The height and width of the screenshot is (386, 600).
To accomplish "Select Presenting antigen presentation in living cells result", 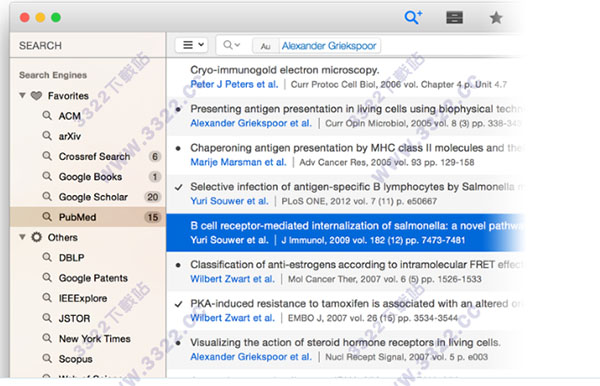I will [x=356, y=109].
